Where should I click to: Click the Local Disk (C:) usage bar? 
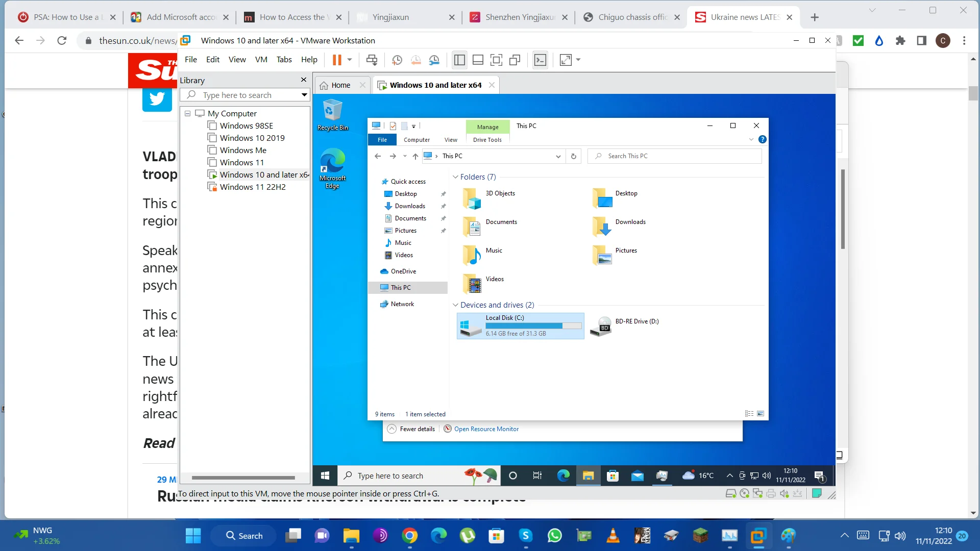(534, 325)
